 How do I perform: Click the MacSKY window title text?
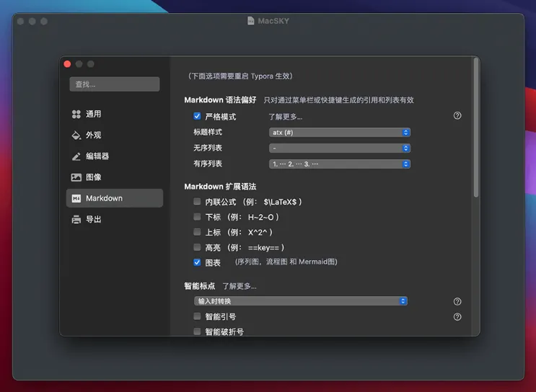[273, 21]
